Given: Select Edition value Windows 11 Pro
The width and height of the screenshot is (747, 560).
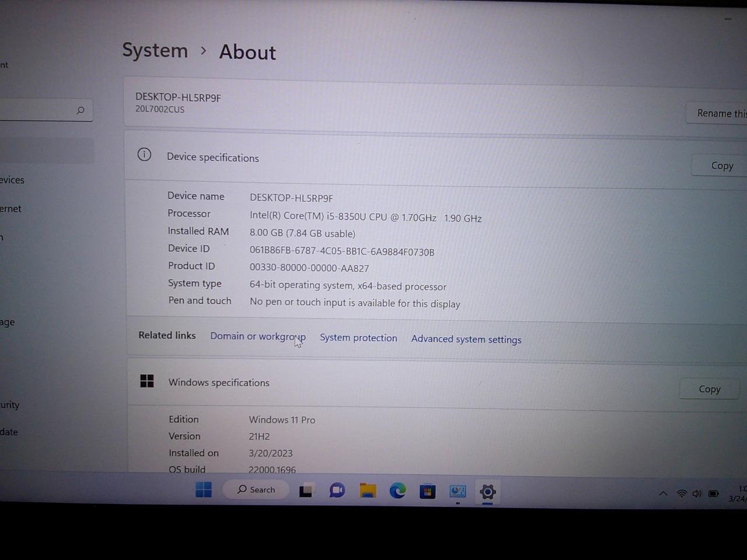Looking at the screenshot, I should coord(282,419).
